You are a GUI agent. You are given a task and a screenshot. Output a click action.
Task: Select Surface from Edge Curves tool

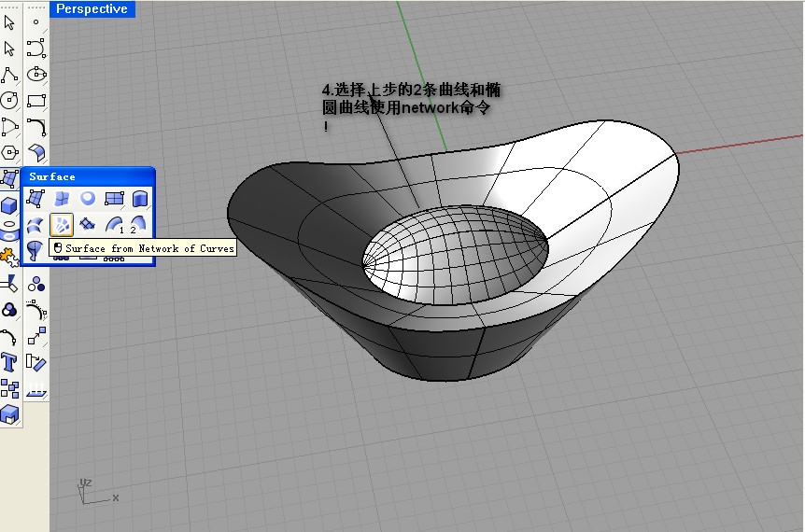pyautogui.click(x=62, y=199)
